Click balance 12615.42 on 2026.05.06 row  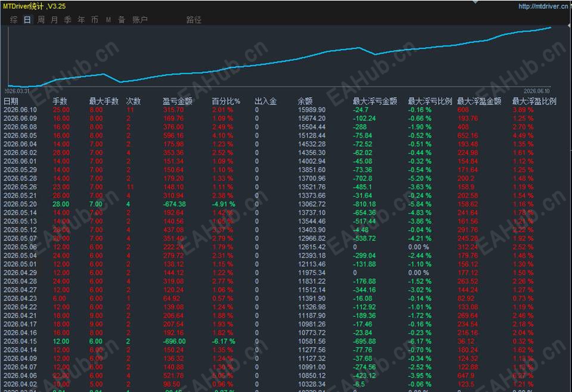click(x=312, y=247)
